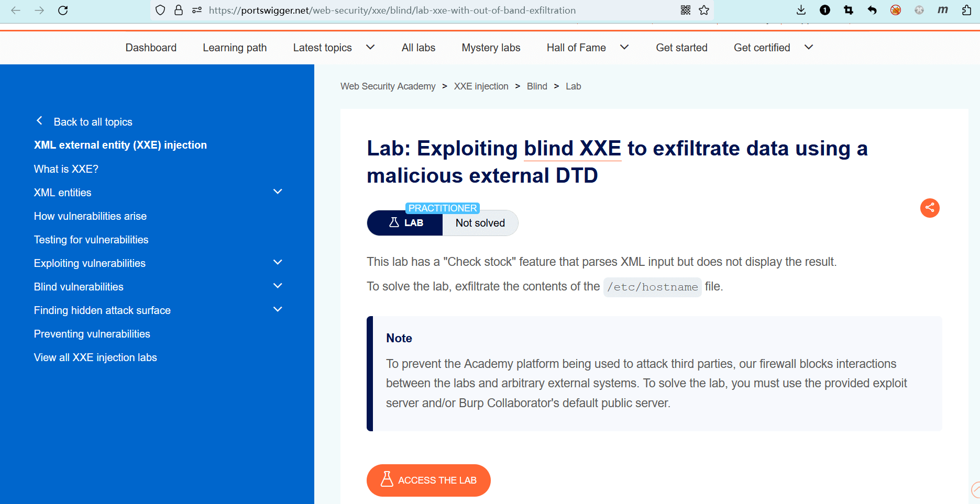Image resolution: width=980 pixels, height=504 pixels.
Task: Open Mystery labs
Action: (x=491, y=48)
